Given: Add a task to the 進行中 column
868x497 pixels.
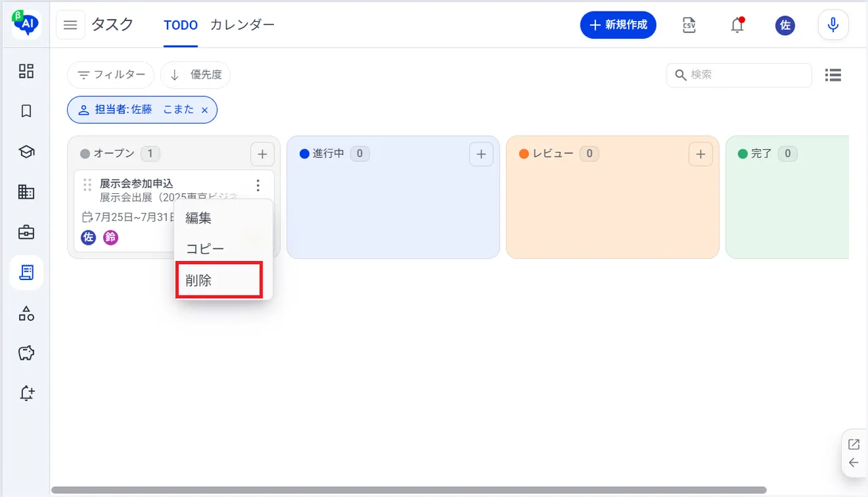Looking at the screenshot, I should [x=481, y=154].
